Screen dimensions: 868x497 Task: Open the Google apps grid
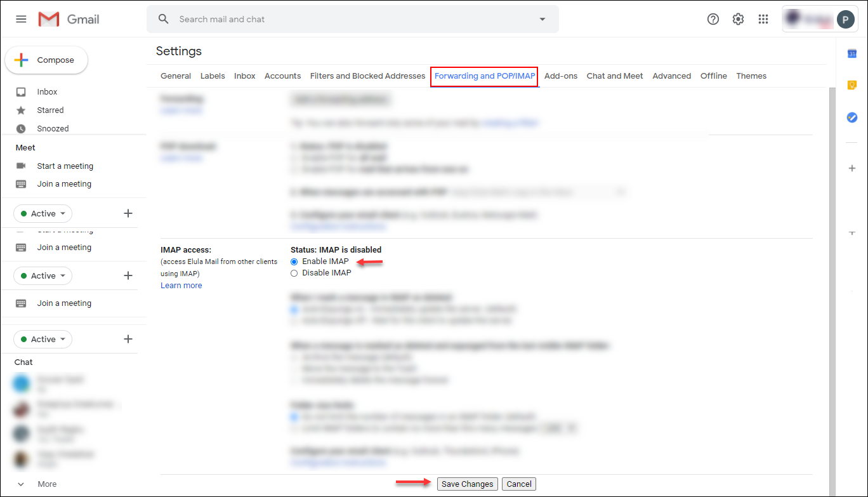tap(763, 19)
